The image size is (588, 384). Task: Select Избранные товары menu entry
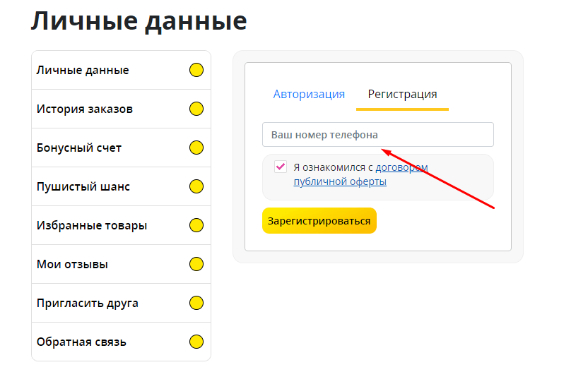coord(92,226)
